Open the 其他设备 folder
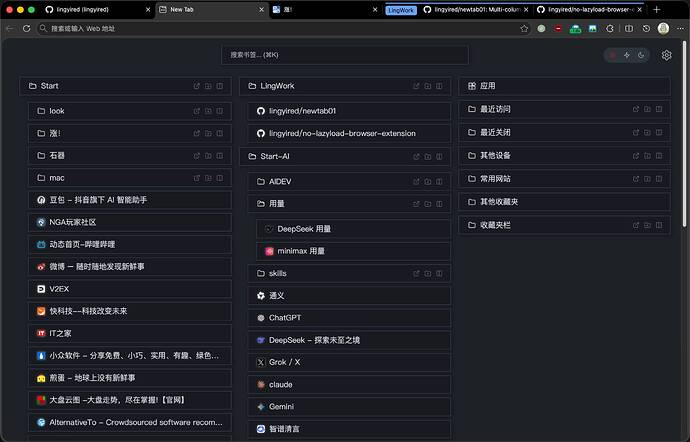Viewport: 690px width, 442px height. tap(564, 155)
